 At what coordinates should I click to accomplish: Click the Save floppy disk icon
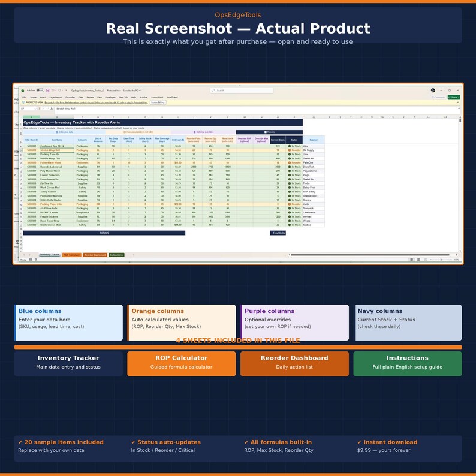48,90
